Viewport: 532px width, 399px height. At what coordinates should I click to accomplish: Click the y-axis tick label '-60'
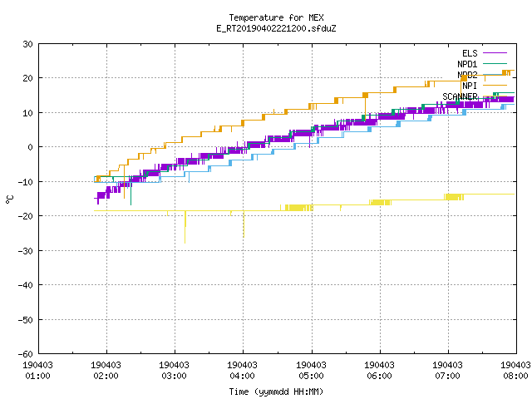(x=26, y=354)
